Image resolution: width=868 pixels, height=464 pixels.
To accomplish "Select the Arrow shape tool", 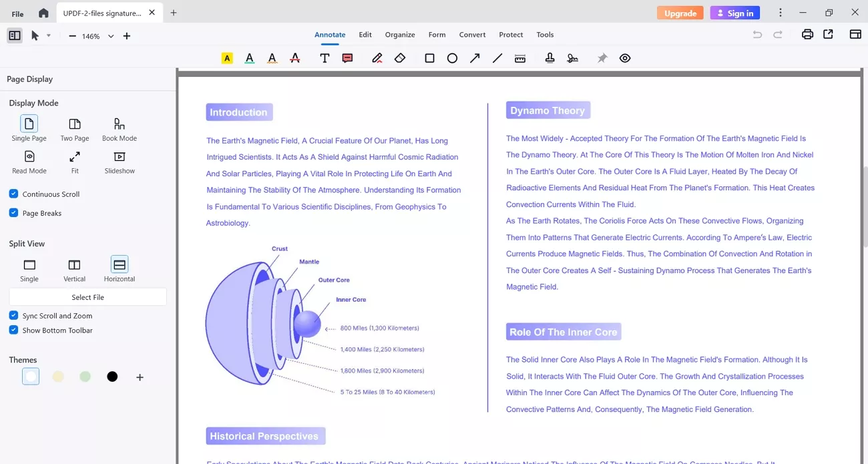I will pyautogui.click(x=475, y=58).
